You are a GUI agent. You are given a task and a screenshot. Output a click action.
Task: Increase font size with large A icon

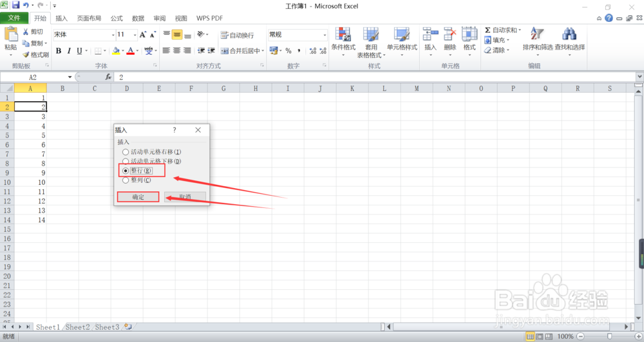click(142, 35)
